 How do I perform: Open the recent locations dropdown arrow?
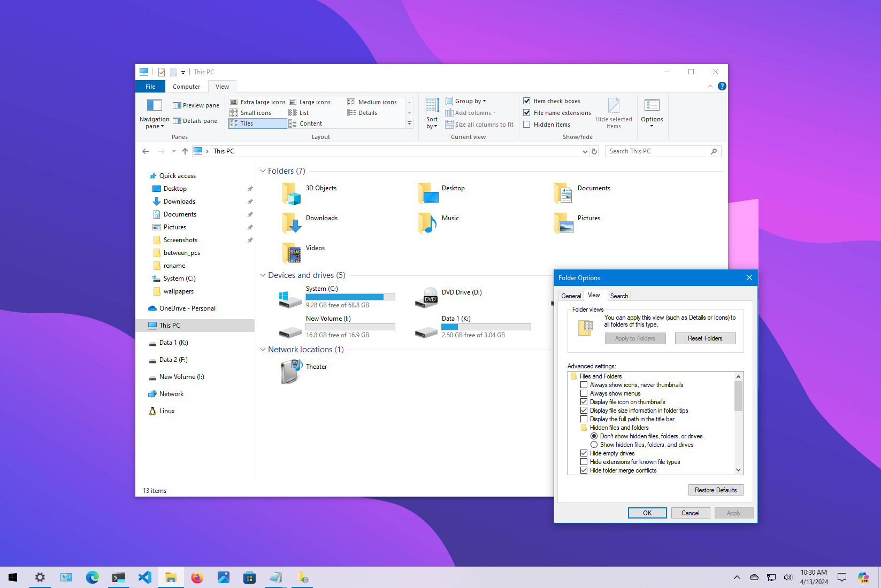pyautogui.click(x=174, y=151)
